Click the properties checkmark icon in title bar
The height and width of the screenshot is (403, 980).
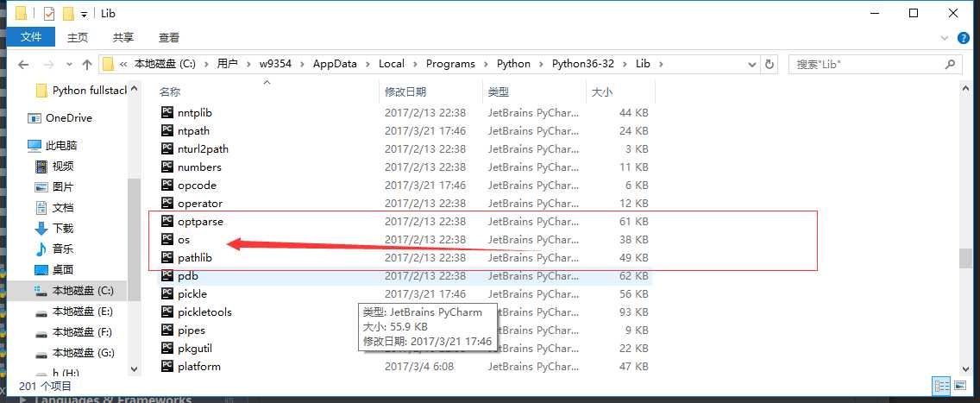49,13
